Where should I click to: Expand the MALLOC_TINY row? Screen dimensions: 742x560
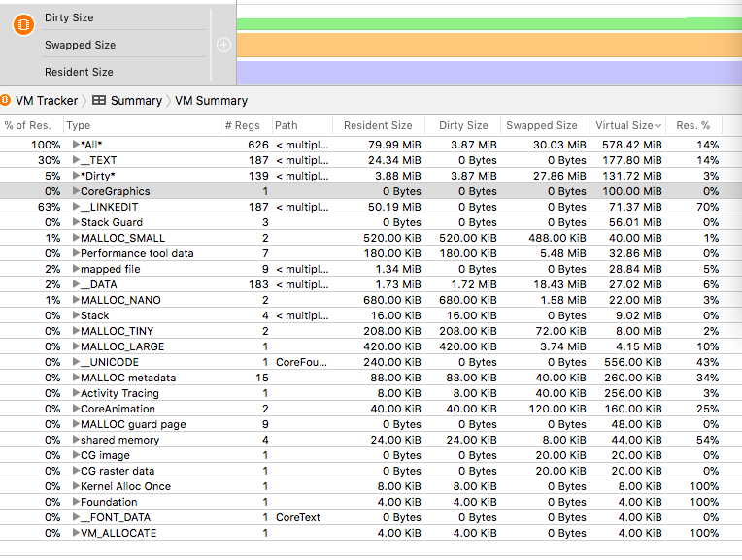tap(76, 331)
